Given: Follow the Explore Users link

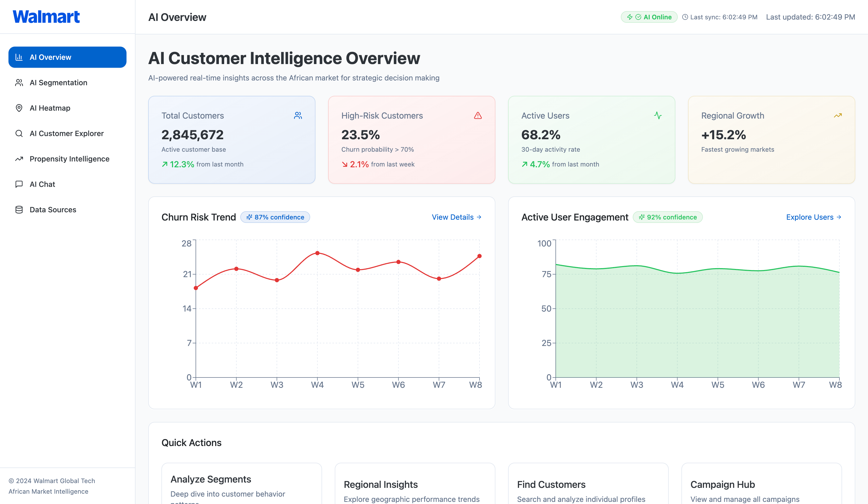Looking at the screenshot, I should [x=814, y=217].
